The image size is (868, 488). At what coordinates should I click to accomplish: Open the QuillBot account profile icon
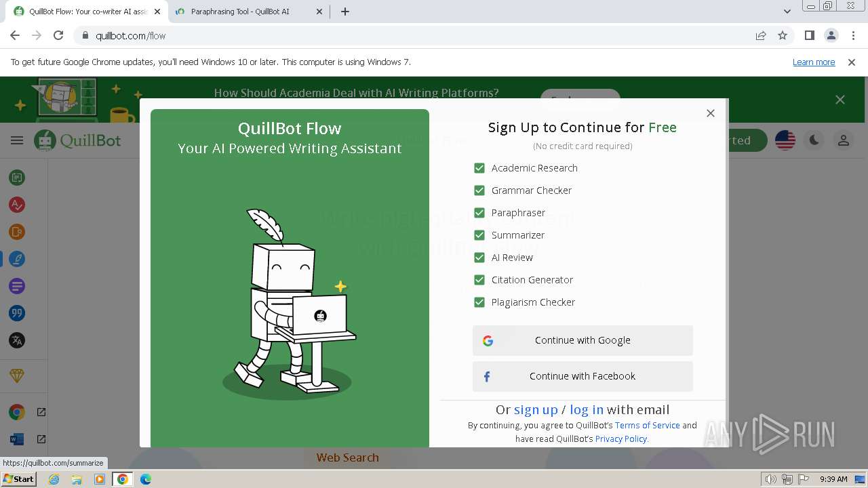point(843,140)
